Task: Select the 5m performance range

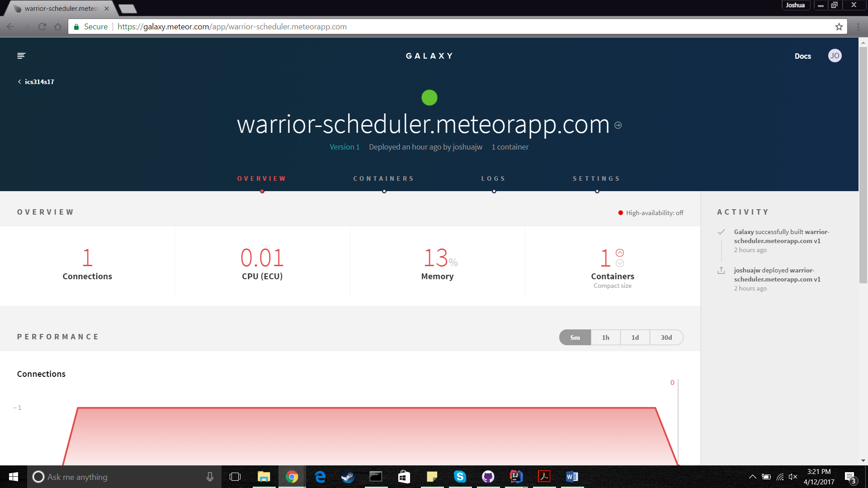Action: click(575, 338)
